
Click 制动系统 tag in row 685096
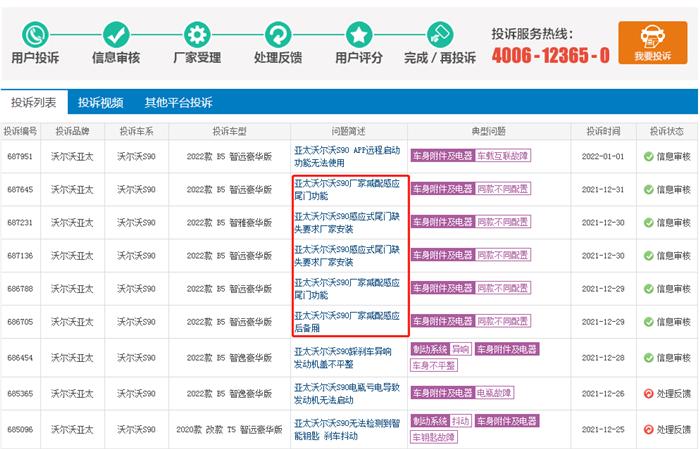click(430, 421)
